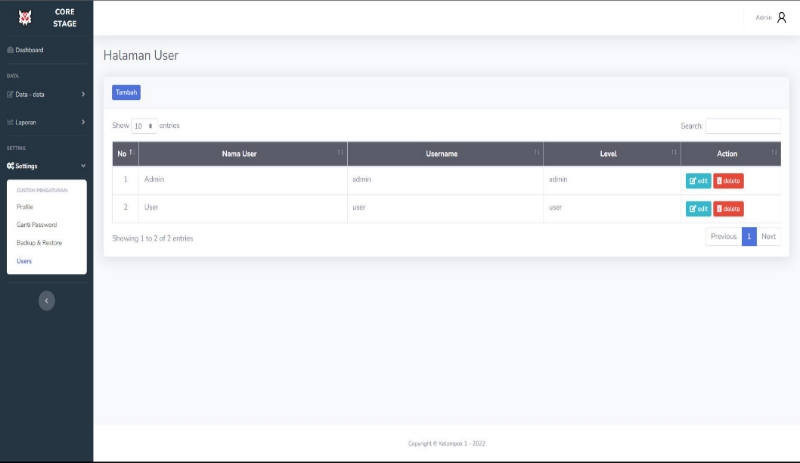Viewport: 800px width, 463px height.
Task: Collapse the Settings sidebar menu
Action: pos(45,166)
